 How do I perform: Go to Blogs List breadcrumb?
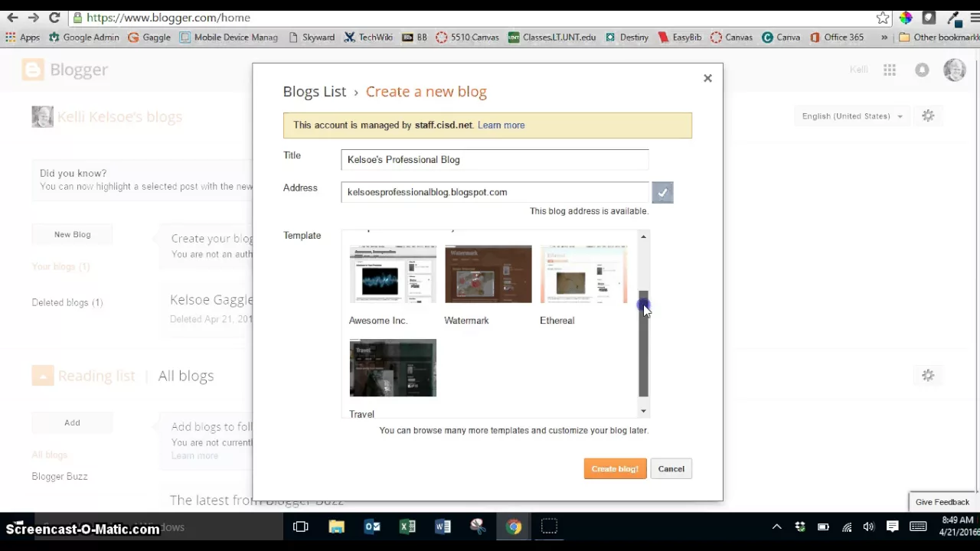coord(315,91)
